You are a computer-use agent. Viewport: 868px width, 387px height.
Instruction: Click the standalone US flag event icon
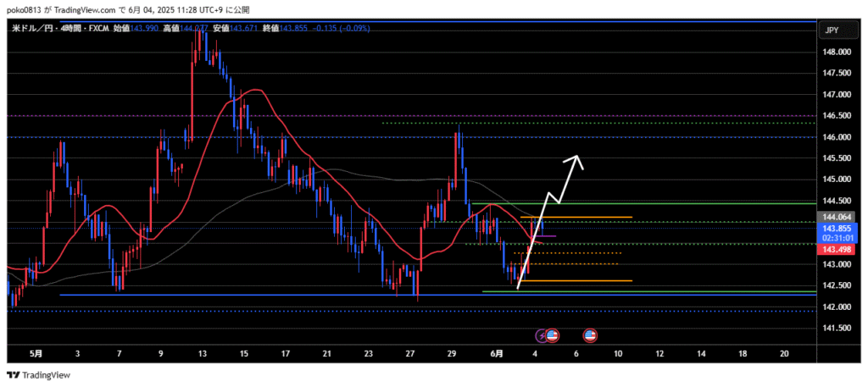pos(590,335)
